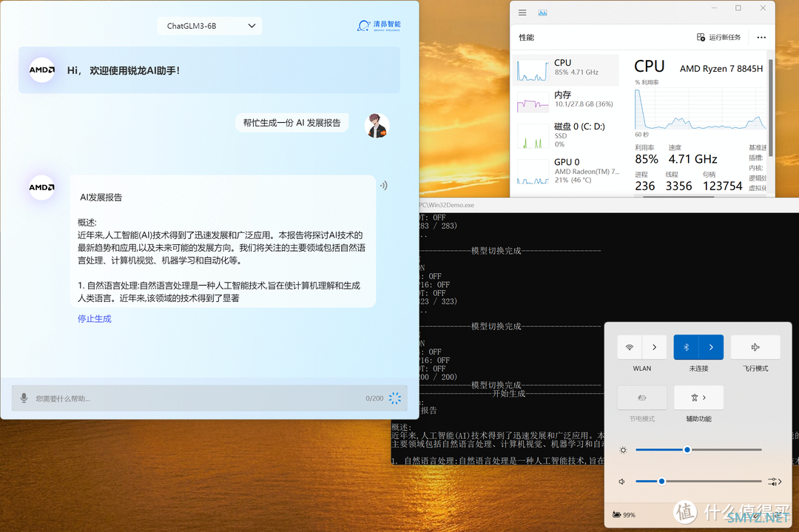Toggle the WLAN Wi-Fi button
The width and height of the screenshot is (799, 532).
click(630, 347)
